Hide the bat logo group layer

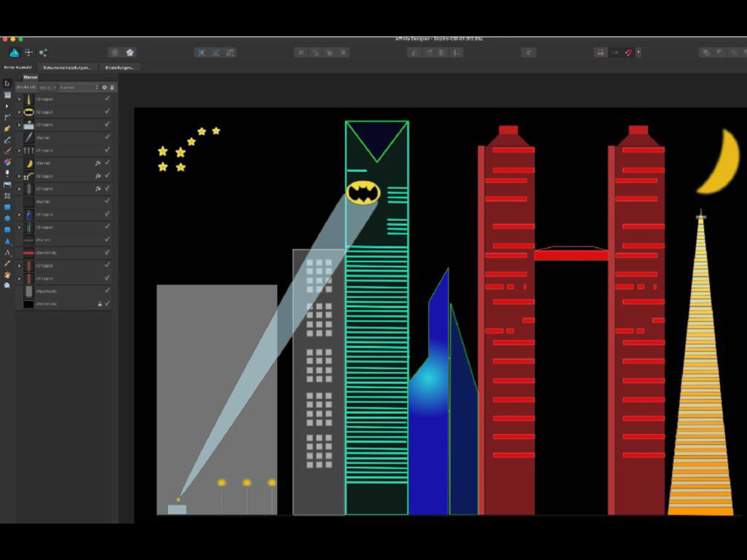(107, 112)
